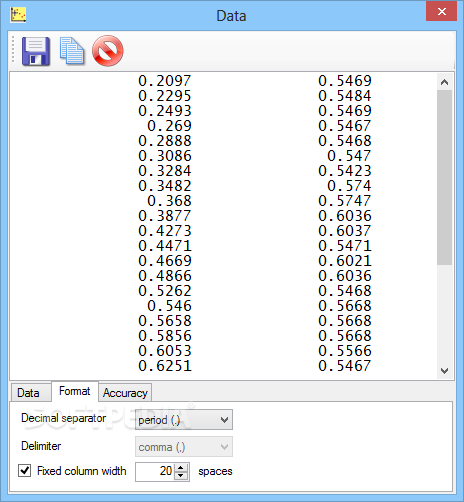The width and height of the screenshot is (464, 502).
Task: Click the Decimal separator label
Action: click(x=63, y=418)
